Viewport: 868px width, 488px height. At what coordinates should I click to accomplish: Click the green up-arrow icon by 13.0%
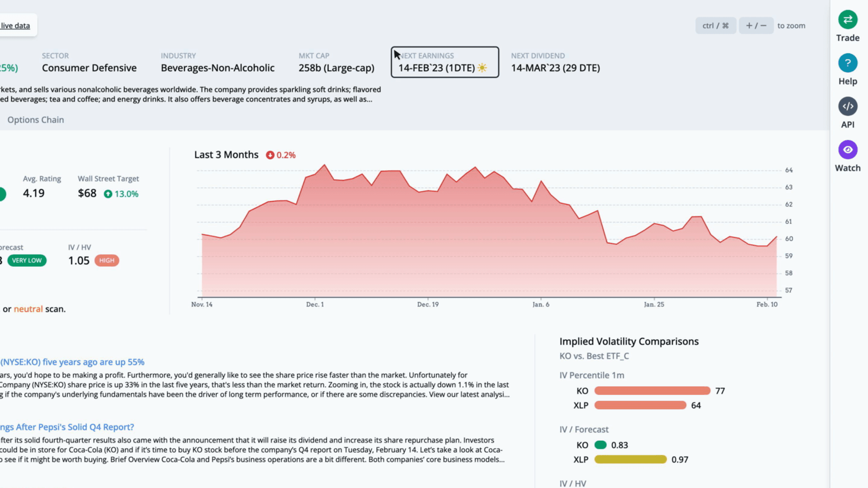[108, 194]
